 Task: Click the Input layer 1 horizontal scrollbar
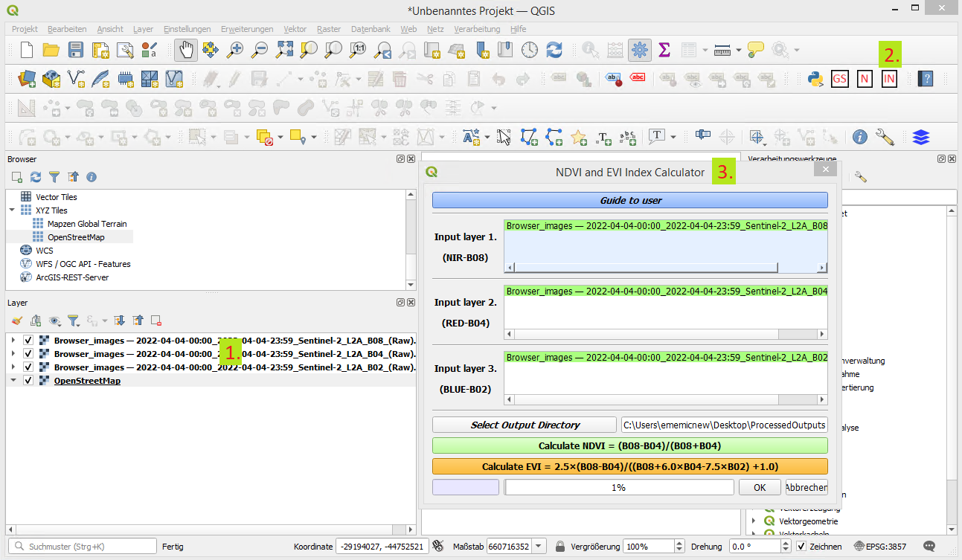pos(666,268)
